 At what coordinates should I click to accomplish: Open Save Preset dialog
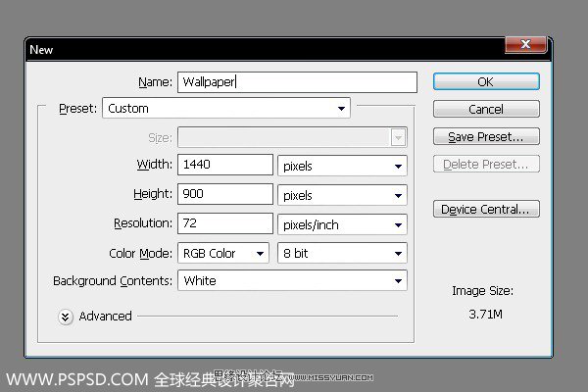coord(486,136)
